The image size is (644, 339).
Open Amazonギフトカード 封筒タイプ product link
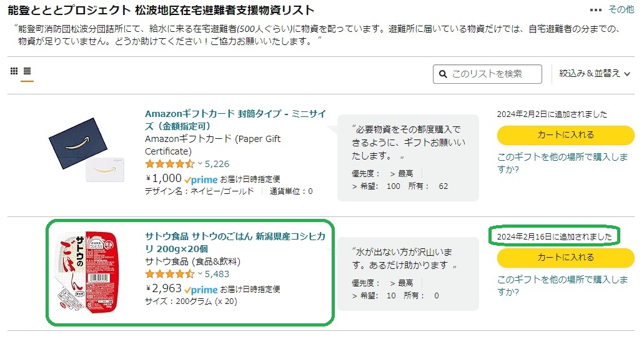coord(235,119)
